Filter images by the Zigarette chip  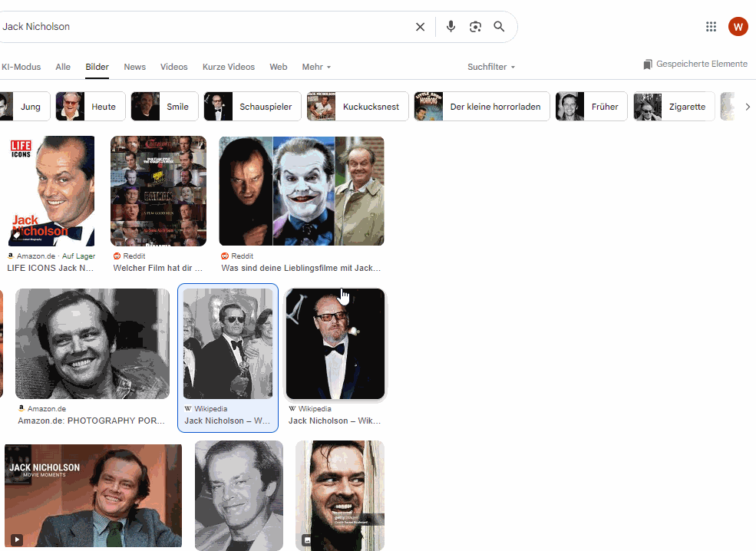click(x=674, y=107)
